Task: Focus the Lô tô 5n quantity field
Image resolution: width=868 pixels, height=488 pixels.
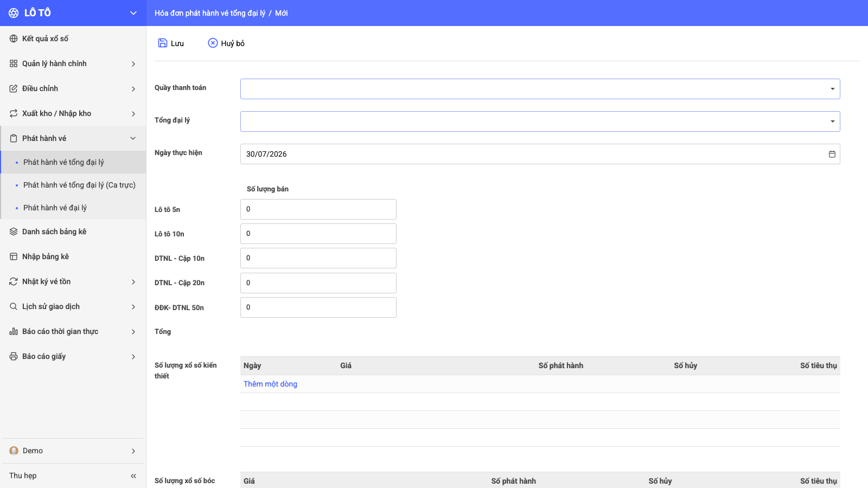Action: pos(318,209)
